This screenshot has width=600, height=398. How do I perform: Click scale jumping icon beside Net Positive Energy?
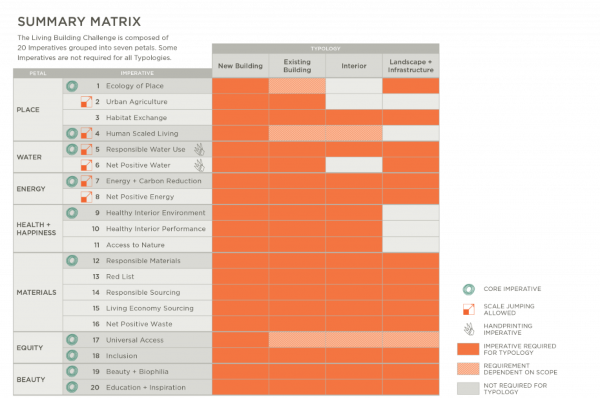coord(86,197)
